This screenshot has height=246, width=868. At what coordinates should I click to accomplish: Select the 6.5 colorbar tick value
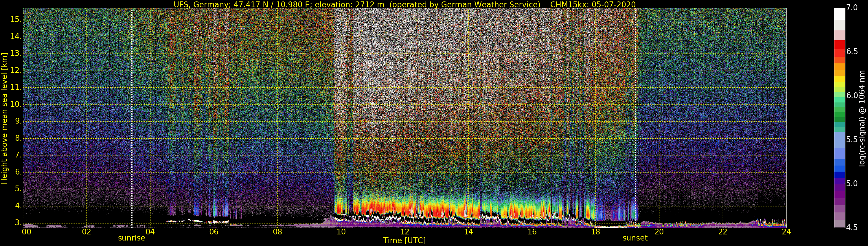tap(852, 51)
